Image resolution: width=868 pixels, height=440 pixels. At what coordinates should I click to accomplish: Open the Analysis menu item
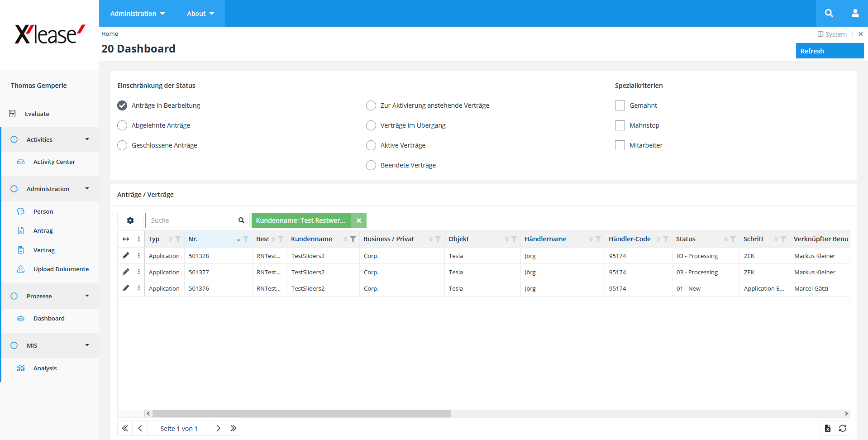point(45,368)
